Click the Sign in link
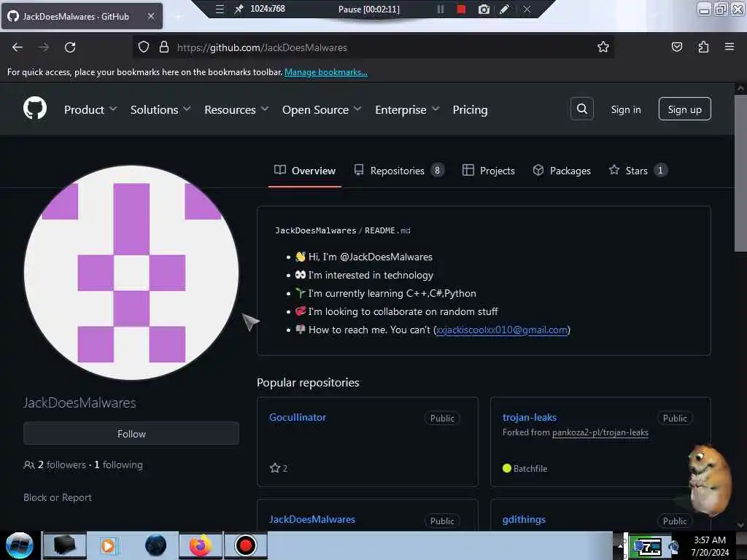The width and height of the screenshot is (747, 560). click(625, 109)
